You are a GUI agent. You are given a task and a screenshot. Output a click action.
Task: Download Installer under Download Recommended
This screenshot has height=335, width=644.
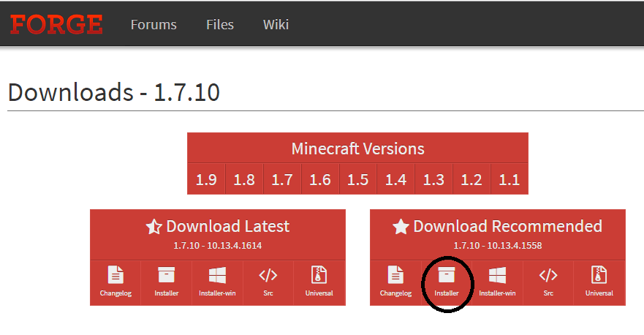click(447, 282)
